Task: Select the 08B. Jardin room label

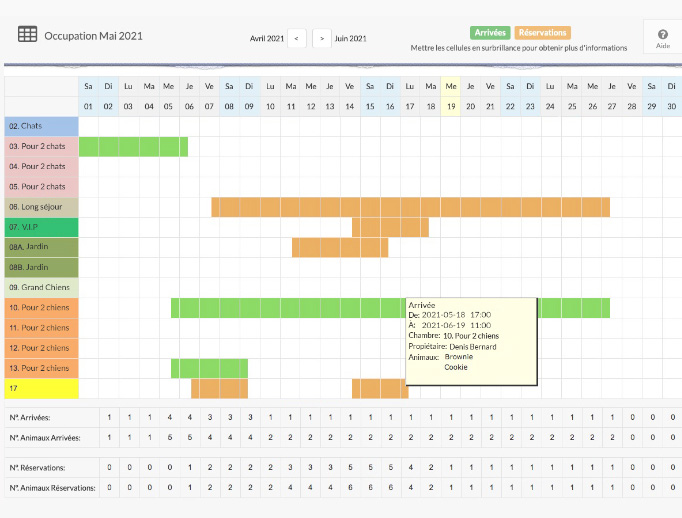Action: pos(41,267)
